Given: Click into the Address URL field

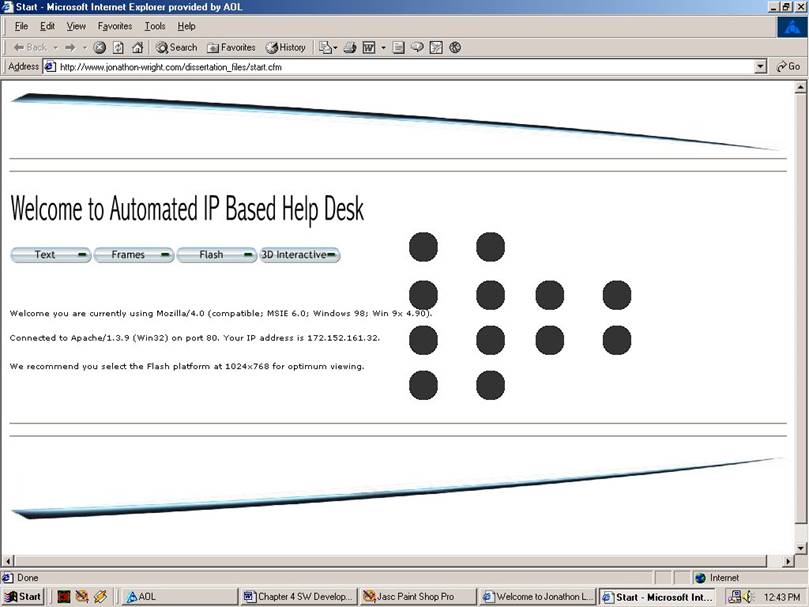Looking at the screenshot, I should click(400, 67).
